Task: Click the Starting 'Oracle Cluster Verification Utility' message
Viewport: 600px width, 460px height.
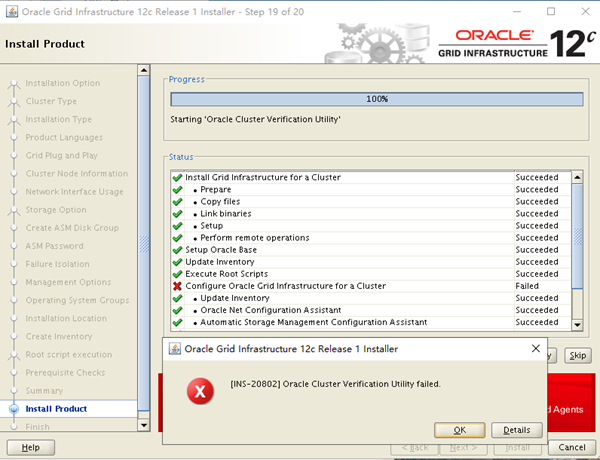Action: click(x=255, y=119)
